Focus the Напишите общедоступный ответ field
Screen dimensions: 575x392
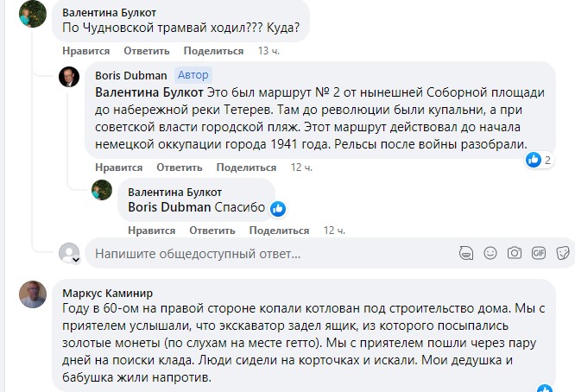[x=271, y=253]
